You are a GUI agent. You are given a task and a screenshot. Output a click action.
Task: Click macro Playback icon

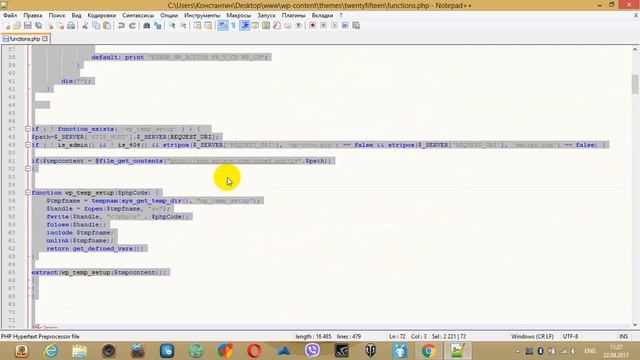334,26
